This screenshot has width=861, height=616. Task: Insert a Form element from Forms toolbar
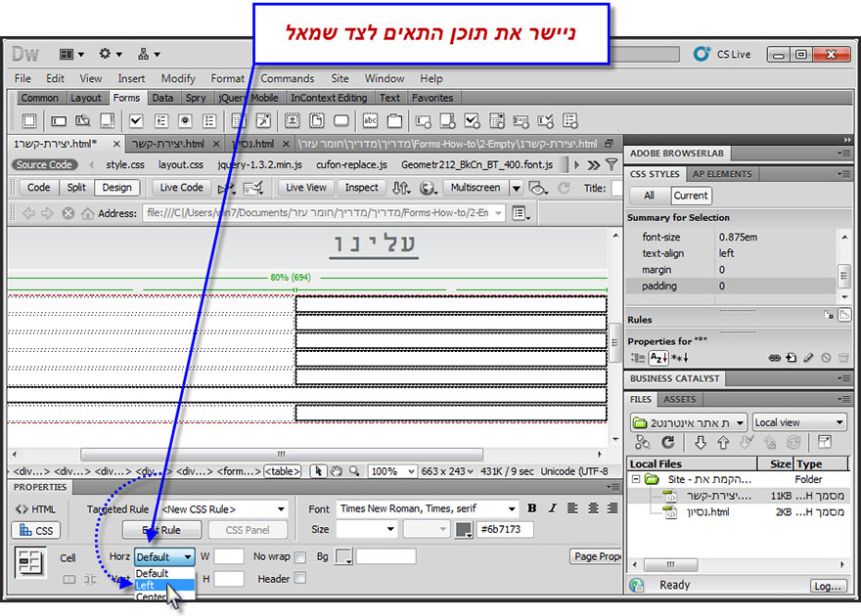click(29, 120)
